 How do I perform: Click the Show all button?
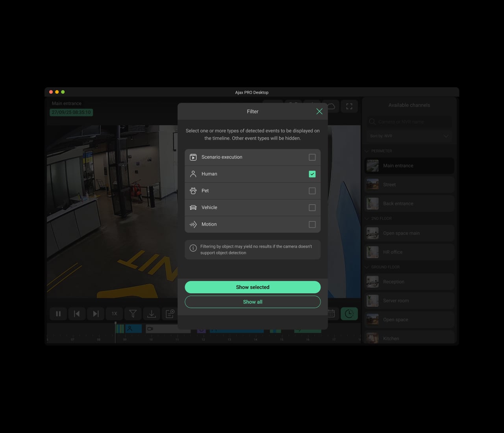252,302
